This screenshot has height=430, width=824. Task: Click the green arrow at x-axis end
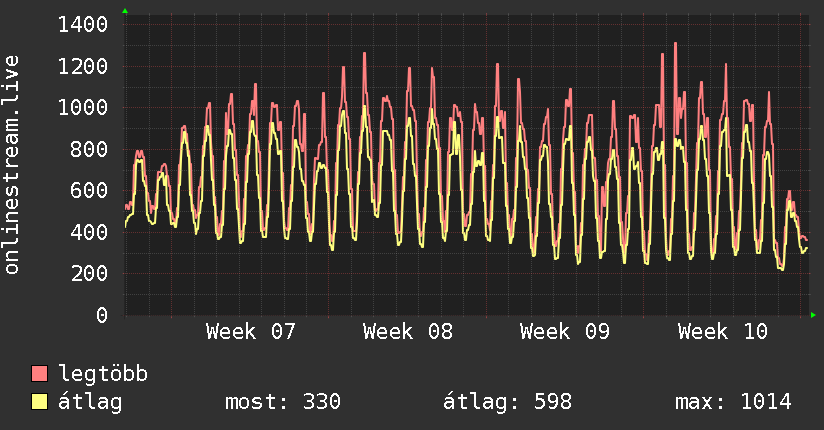tap(813, 315)
